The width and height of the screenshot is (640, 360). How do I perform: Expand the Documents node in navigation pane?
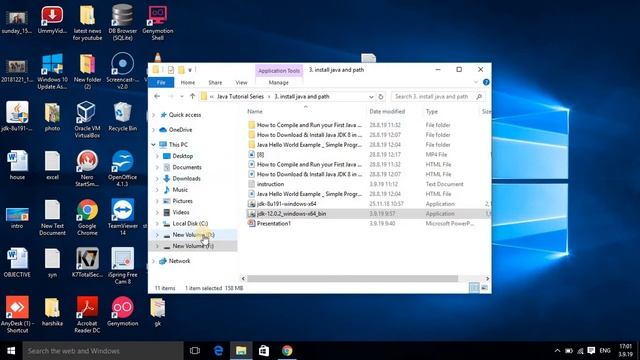click(x=157, y=167)
